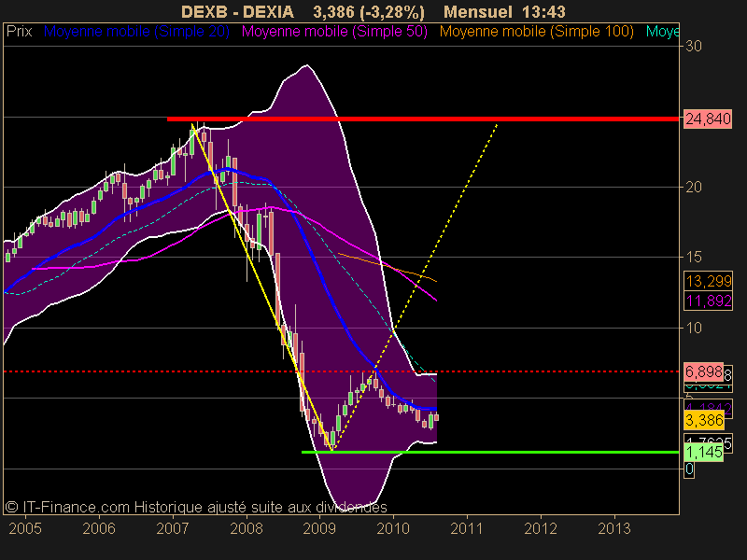This screenshot has width=747, height=560.
Task: Click the 2006 label on time axis
Action: [x=99, y=528]
